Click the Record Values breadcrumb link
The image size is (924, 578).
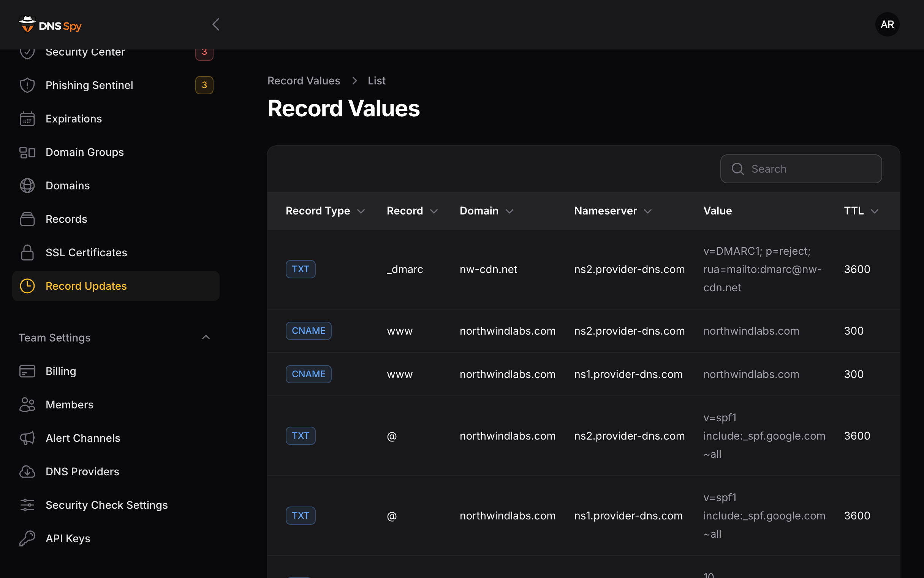coord(304,81)
